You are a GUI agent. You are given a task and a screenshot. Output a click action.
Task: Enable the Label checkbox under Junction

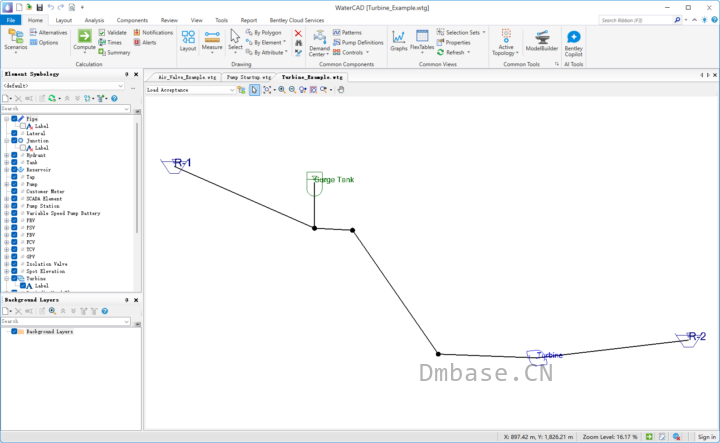coord(22,148)
